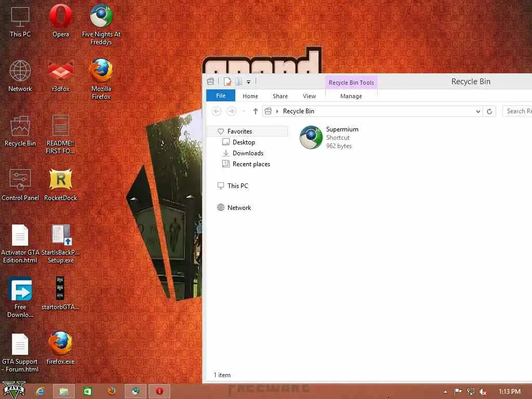
Task: Show hidden system tray icons
Action: (445, 392)
